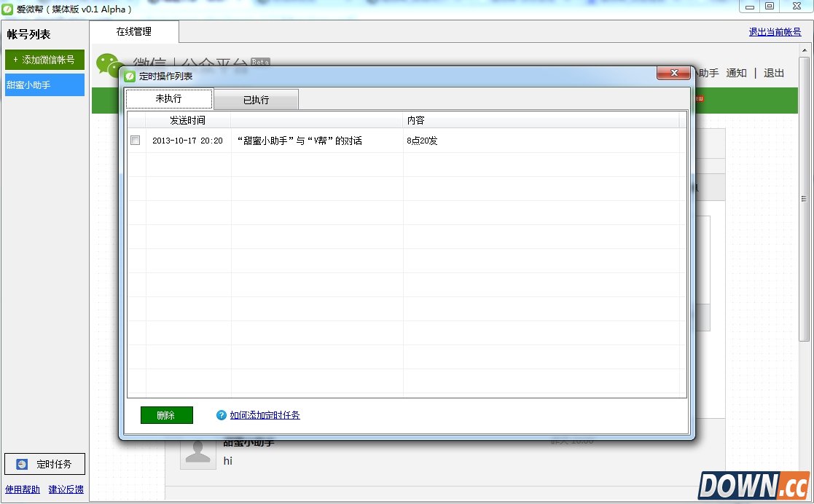Switch to the 已执行 tab
The height and width of the screenshot is (504, 814).
[256, 100]
